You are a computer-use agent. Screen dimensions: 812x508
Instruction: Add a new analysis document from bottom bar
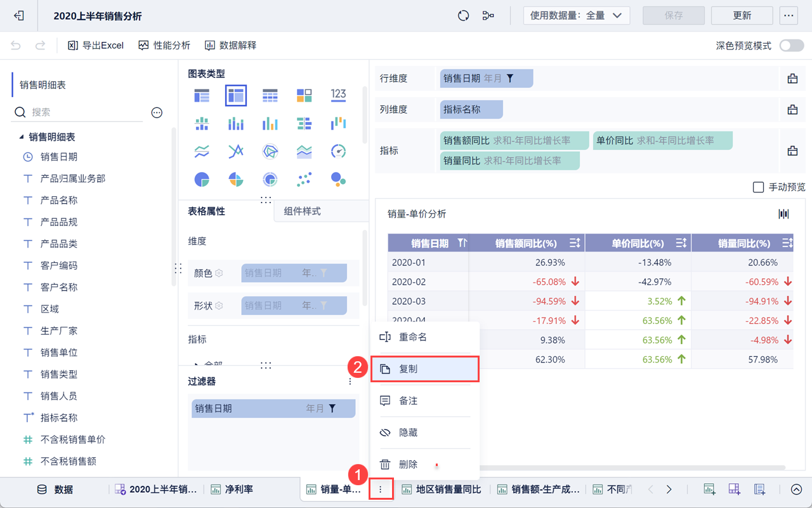[x=759, y=490]
